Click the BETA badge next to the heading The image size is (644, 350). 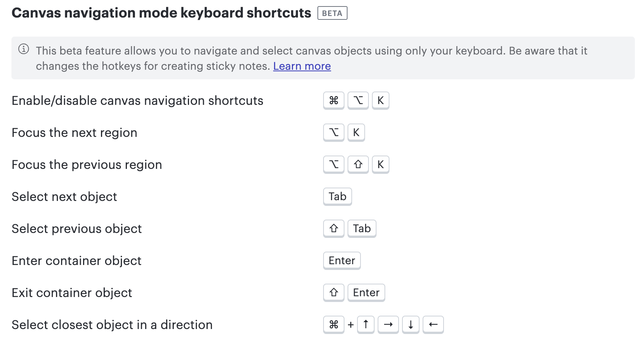tap(332, 13)
